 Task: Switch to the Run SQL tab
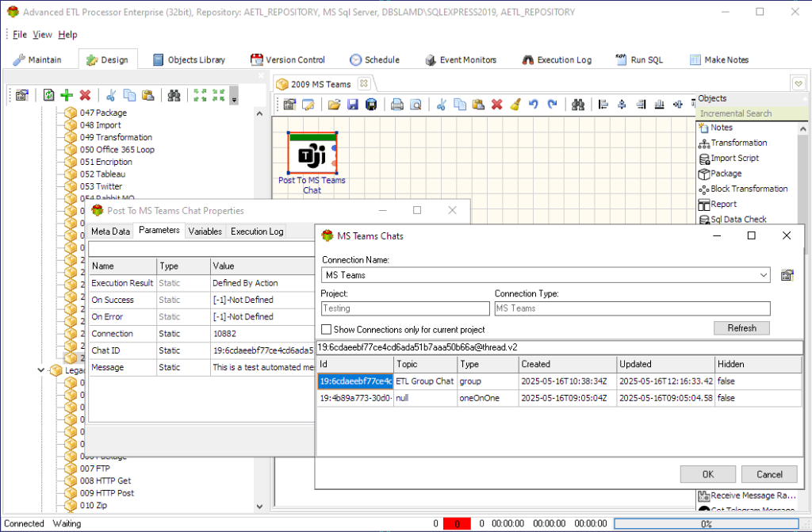coord(639,60)
